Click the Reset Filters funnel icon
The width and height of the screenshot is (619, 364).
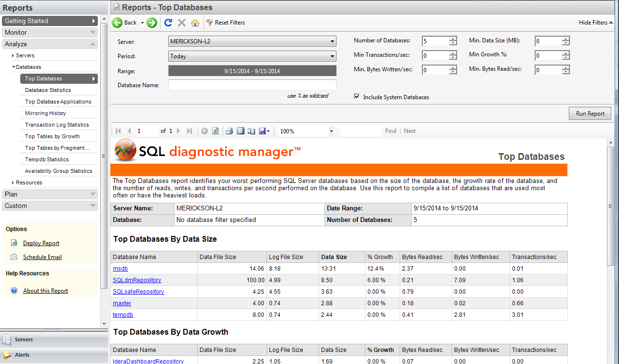click(x=210, y=23)
